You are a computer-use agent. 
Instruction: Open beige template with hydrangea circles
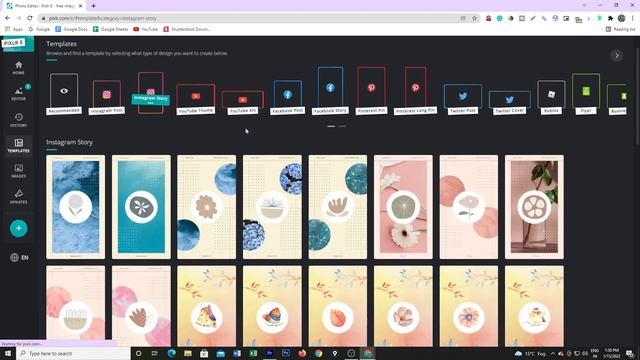(x=272, y=207)
